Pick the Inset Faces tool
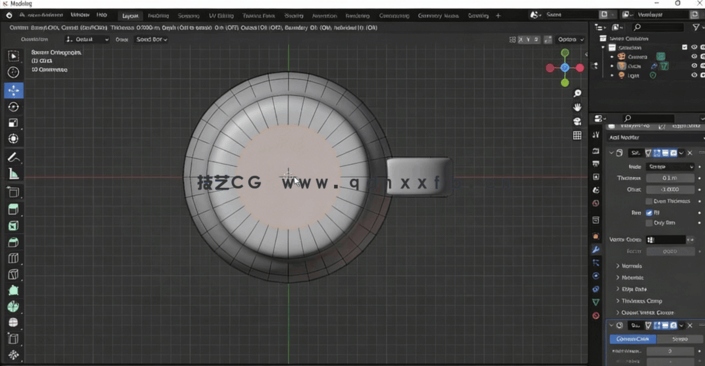This screenshot has height=366, width=705. click(13, 226)
